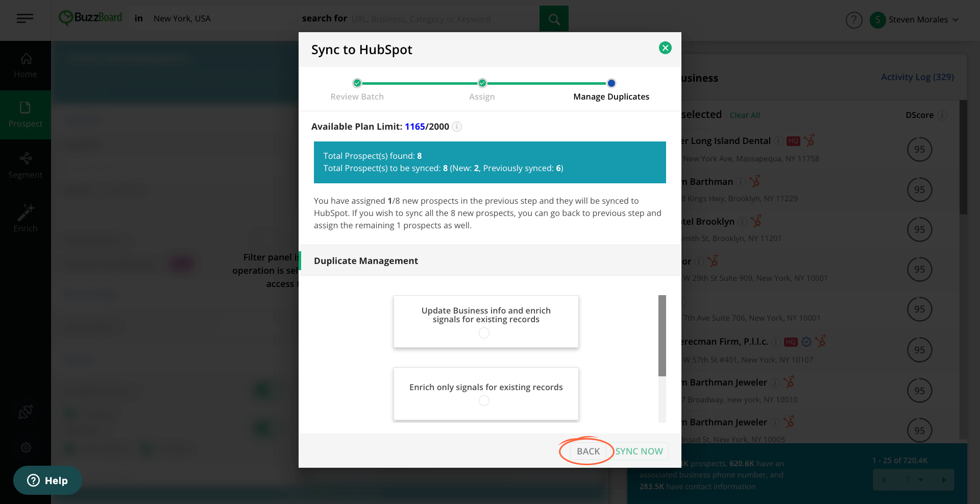Viewport: 980px width, 504px height.
Task: Open the help question mark icon in header
Action: click(x=854, y=20)
